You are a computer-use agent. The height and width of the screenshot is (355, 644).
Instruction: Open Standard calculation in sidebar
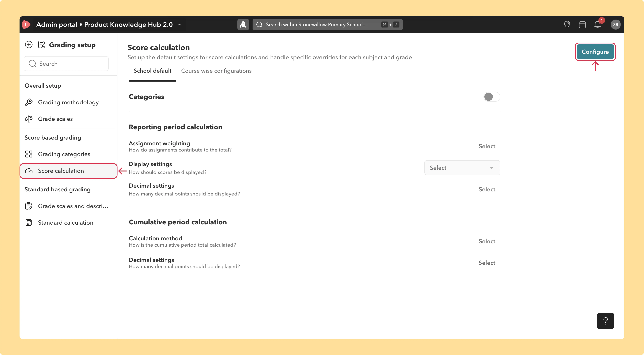point(68,223)
